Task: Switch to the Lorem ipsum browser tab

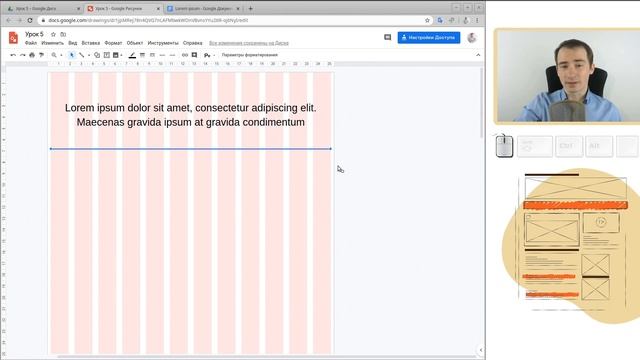Action: (x=204, y=8)
